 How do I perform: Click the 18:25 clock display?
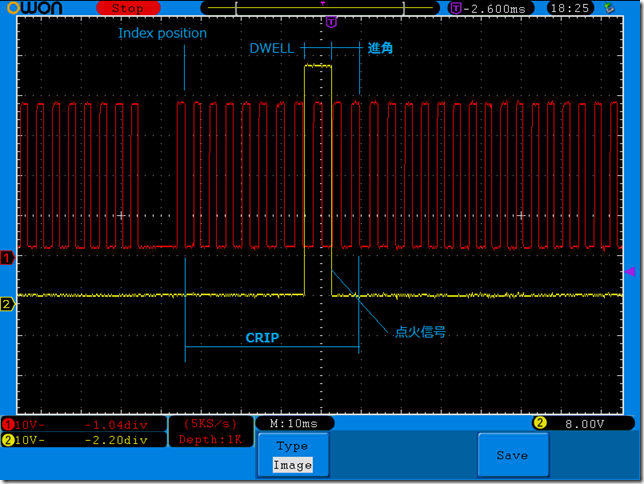(570, 8)
